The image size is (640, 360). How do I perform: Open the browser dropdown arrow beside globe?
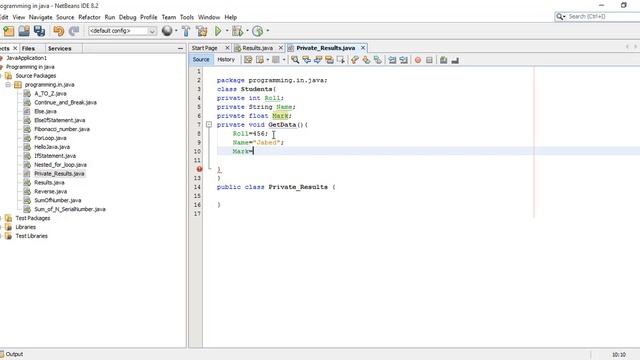tap(176, 31)
